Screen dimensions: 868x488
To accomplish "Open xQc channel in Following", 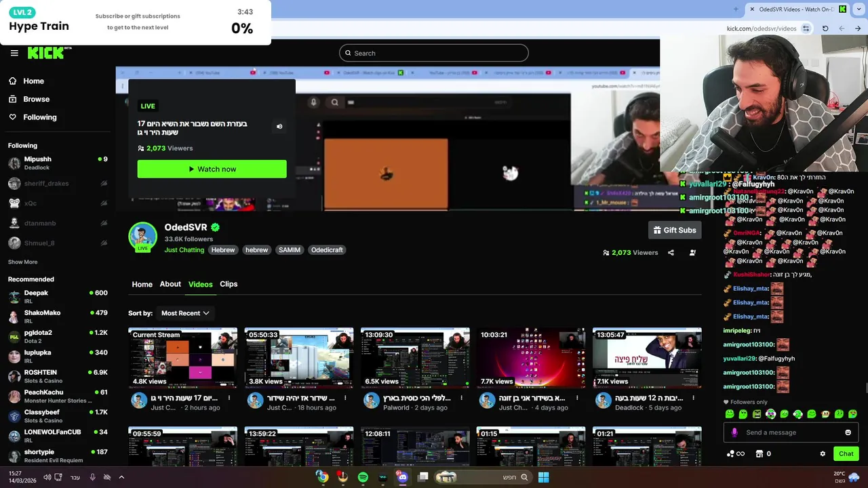I will [x=58, y=203].
